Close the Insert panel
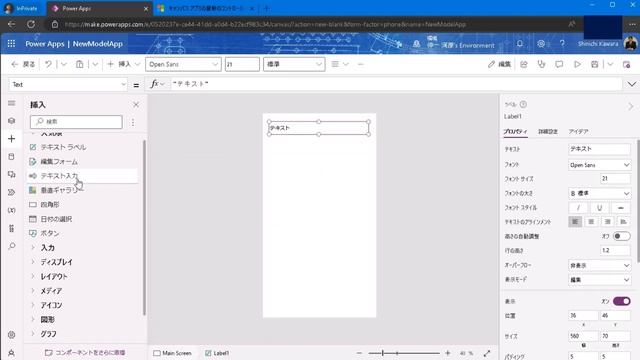The height and width of the screenshot is (360, 640). 136,104
